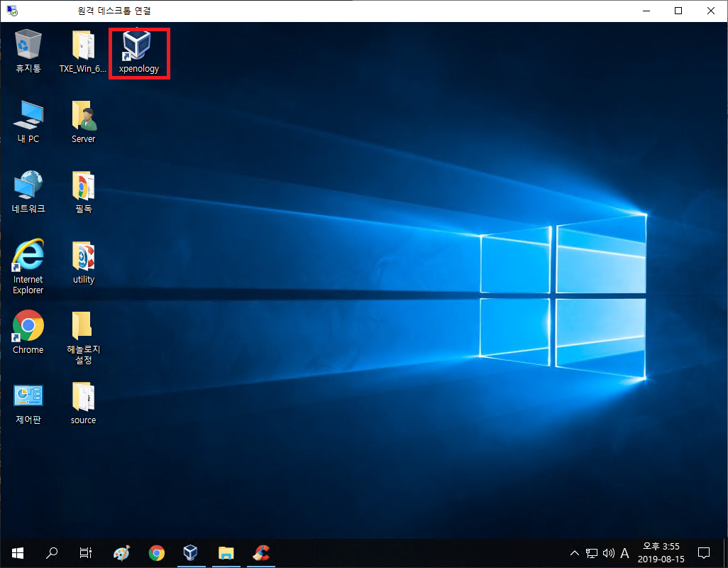Select the TXE_Win_6 folder icon
The image size is (728, 568).
point(83,51)
